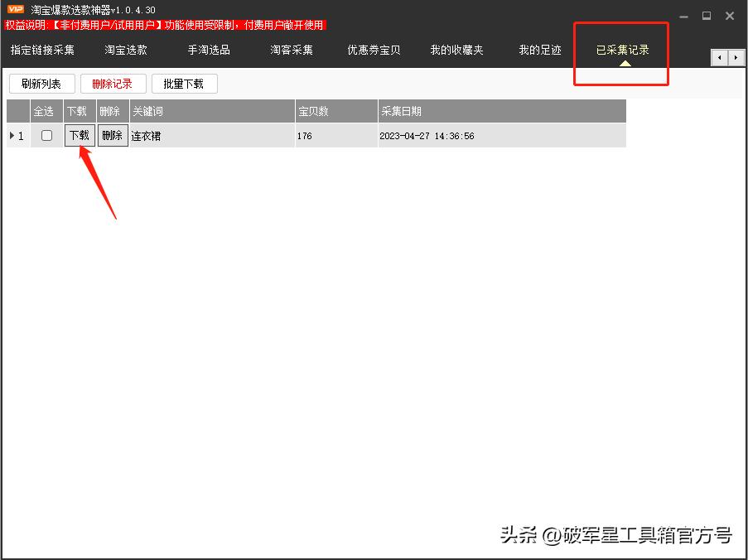Viewport: 748px width, 560px height.
Task: Open the 我的收藏夹 tab
Action: click(x=456, y=50)
